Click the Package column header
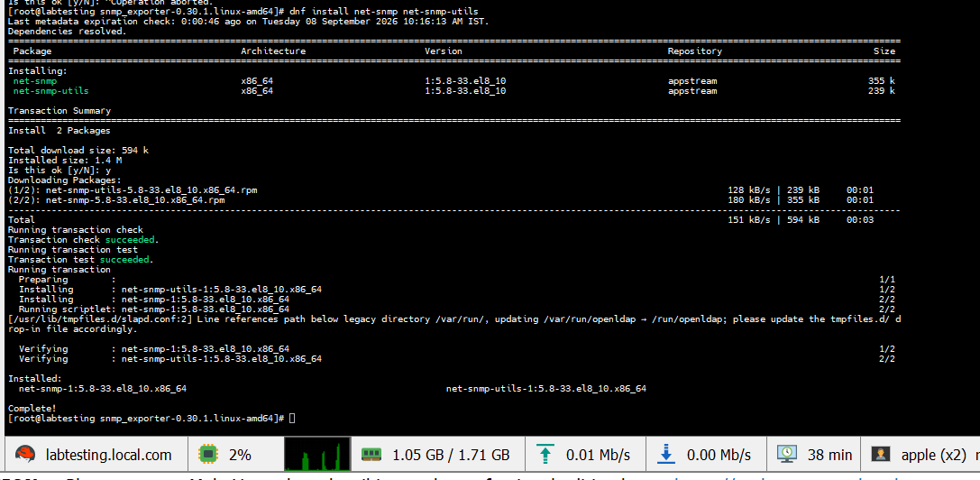 (x=32, y=51)
